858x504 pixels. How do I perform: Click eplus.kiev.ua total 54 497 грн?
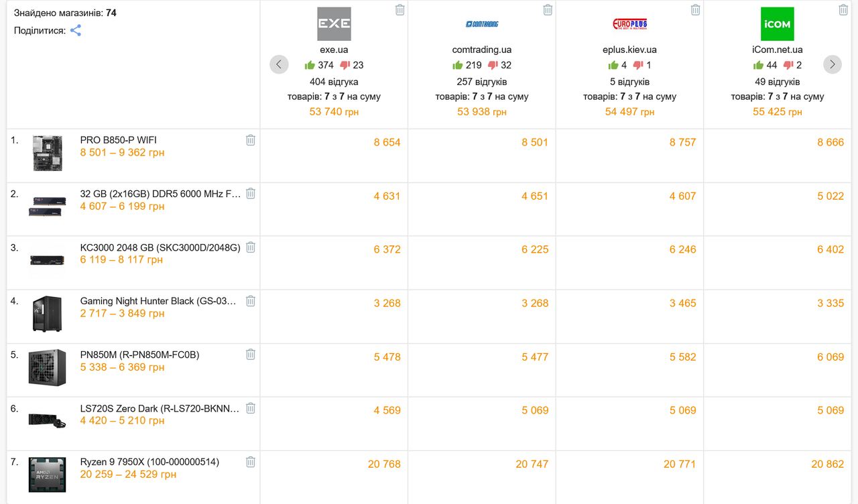[x=630, y=112]
